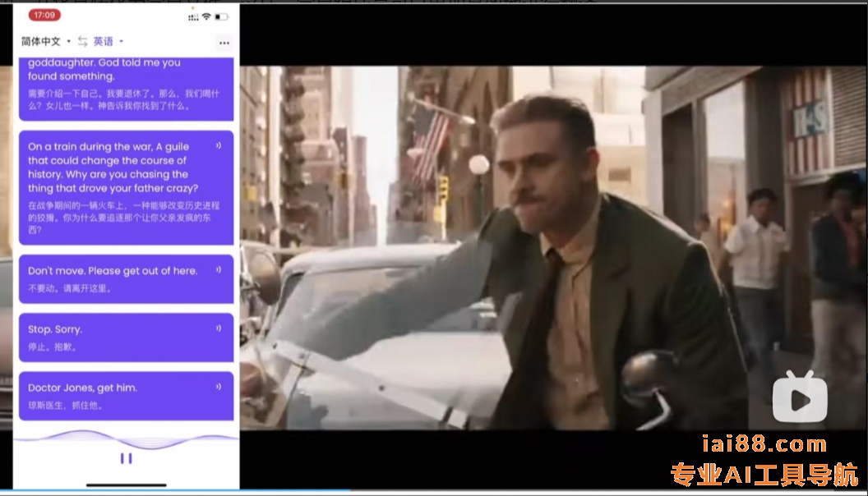Select the translation 琼斯医生，抓住他。

pos(65,406)
